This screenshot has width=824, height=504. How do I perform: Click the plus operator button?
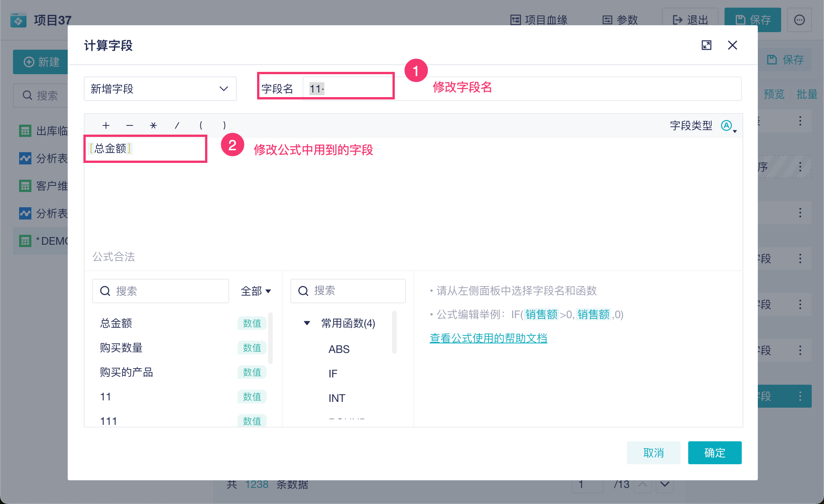(106, 125)
